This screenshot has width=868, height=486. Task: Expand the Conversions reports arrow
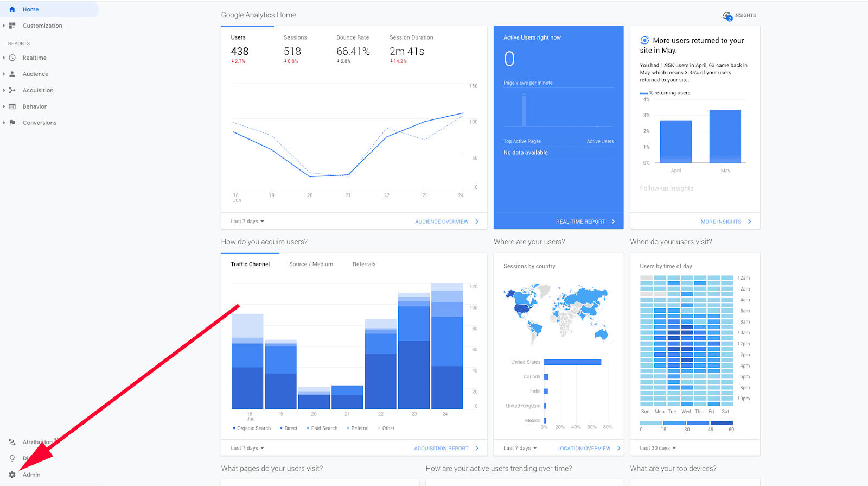click(x=4, y=123)
